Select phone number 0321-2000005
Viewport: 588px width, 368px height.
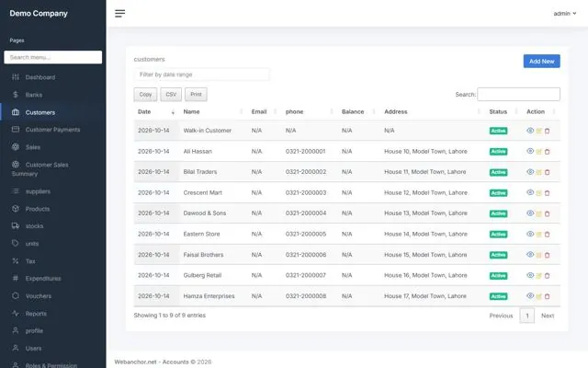pyautogui.click(x=306, y=234)
